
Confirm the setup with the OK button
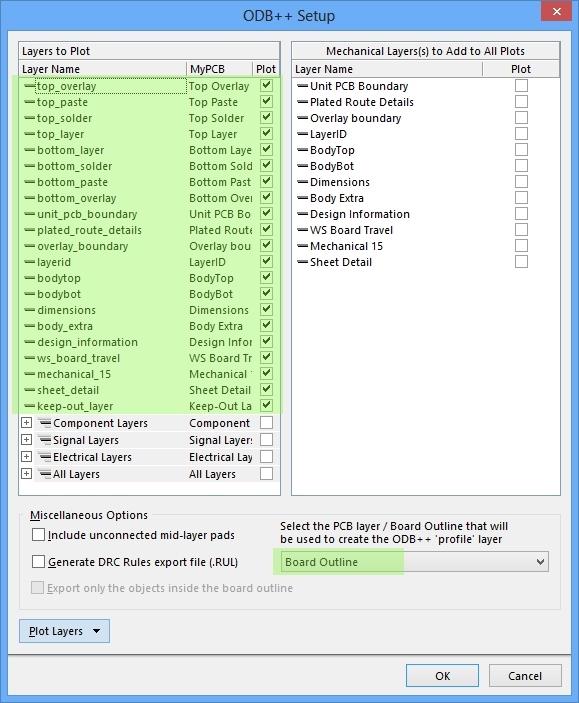pos(442,676)
